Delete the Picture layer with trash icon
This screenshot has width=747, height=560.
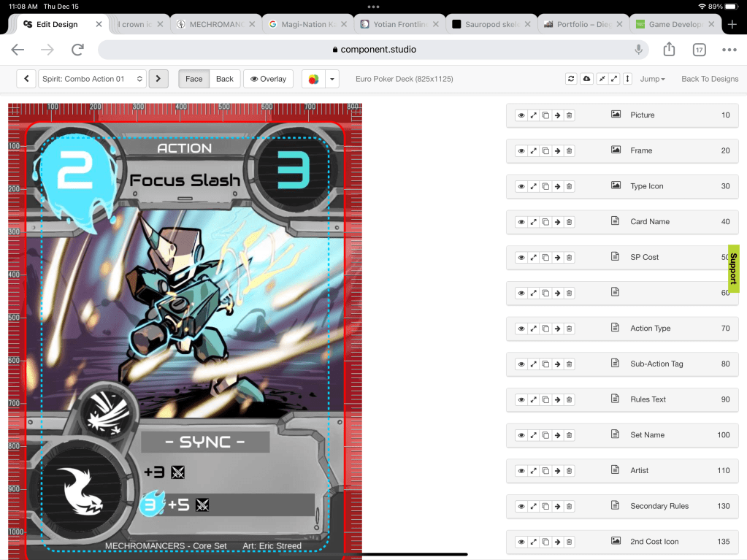point(570,115)
